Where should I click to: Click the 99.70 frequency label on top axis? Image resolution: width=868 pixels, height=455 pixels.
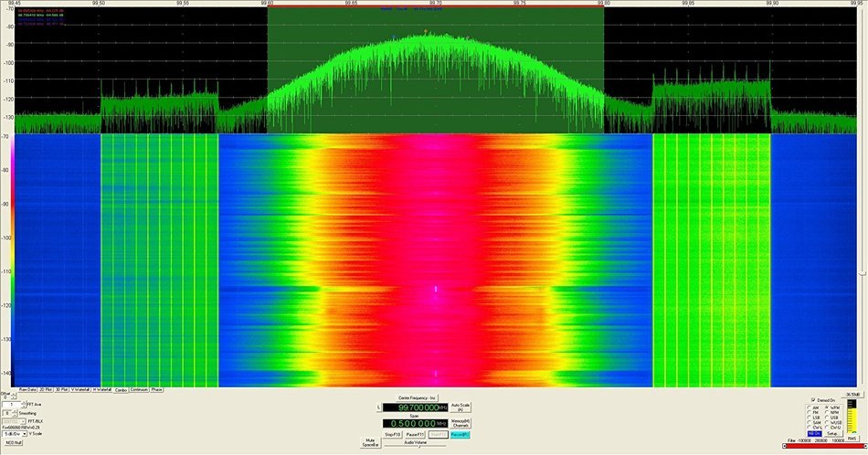[x=436, y=3]
